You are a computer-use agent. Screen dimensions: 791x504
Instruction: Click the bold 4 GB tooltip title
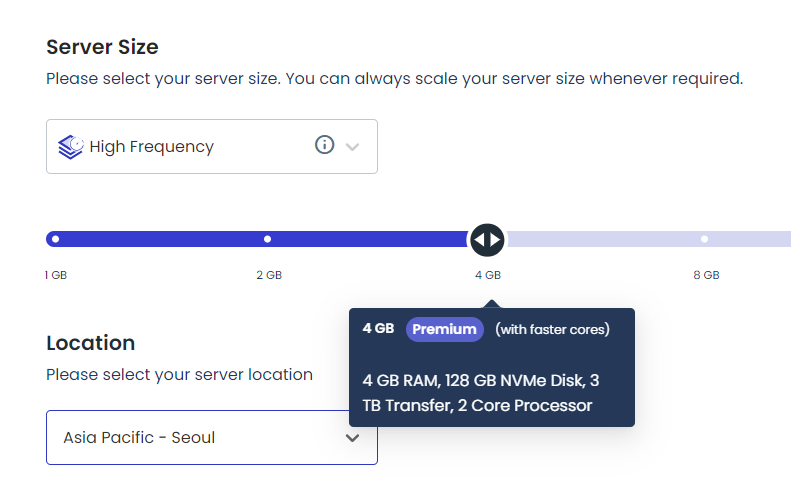click(x=378, y=328)
